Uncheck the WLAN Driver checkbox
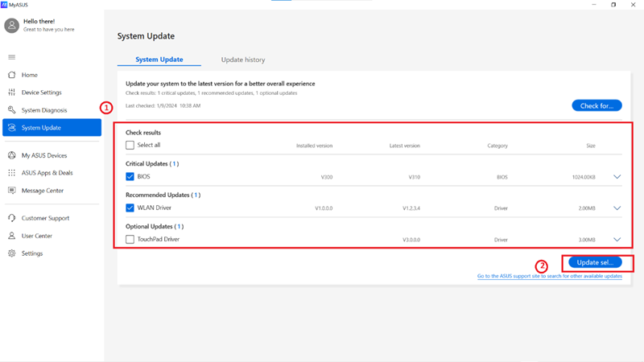 point(130,208)
